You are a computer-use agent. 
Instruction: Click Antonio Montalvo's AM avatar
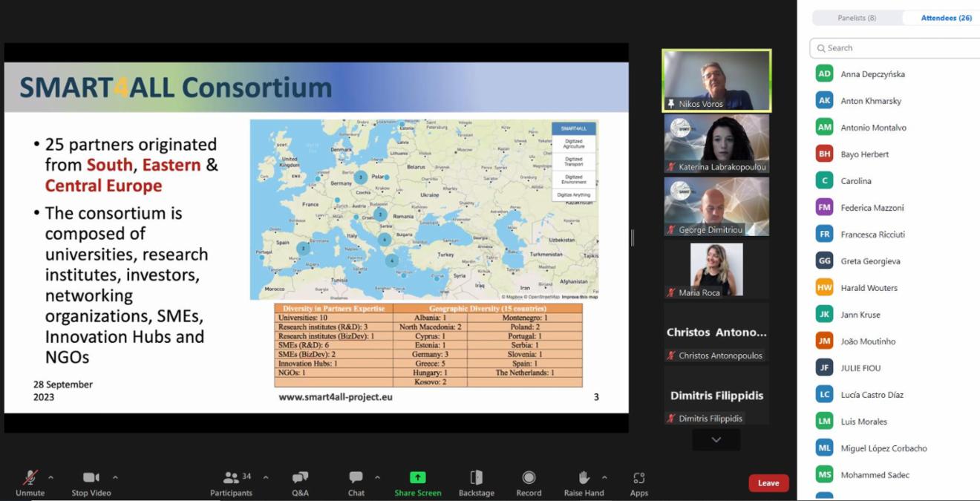pos(824,127)
